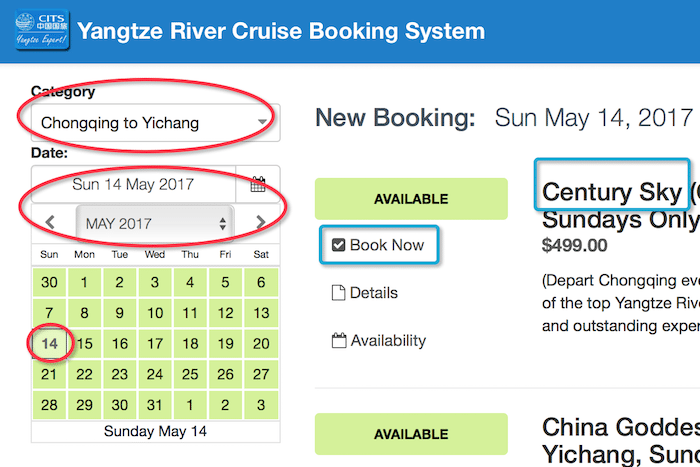The image size is (700, 467).
Task: Select May 14 on the calendar
Action: pyautogui.click(x=49, y=343)
